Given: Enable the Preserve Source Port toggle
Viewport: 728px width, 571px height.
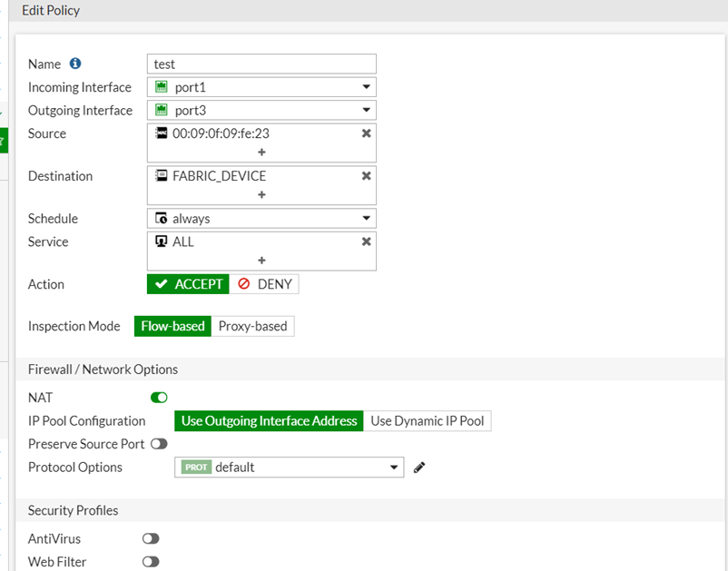Looking at the screenshot, I should (x=159, y=444).
